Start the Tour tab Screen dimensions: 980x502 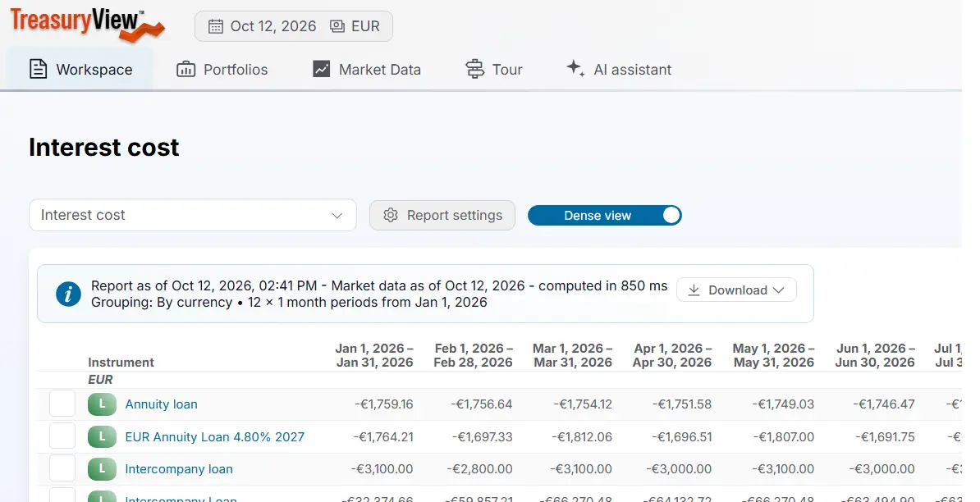[x=494, y=69]
